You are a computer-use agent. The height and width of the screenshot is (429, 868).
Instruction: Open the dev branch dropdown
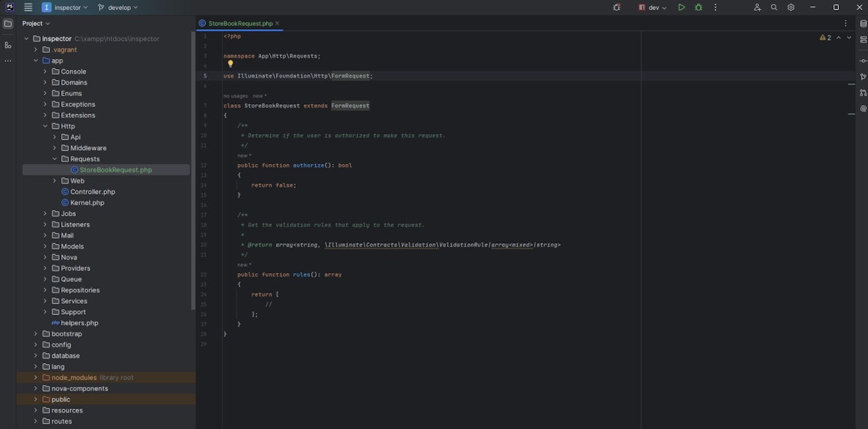point(653,7)
